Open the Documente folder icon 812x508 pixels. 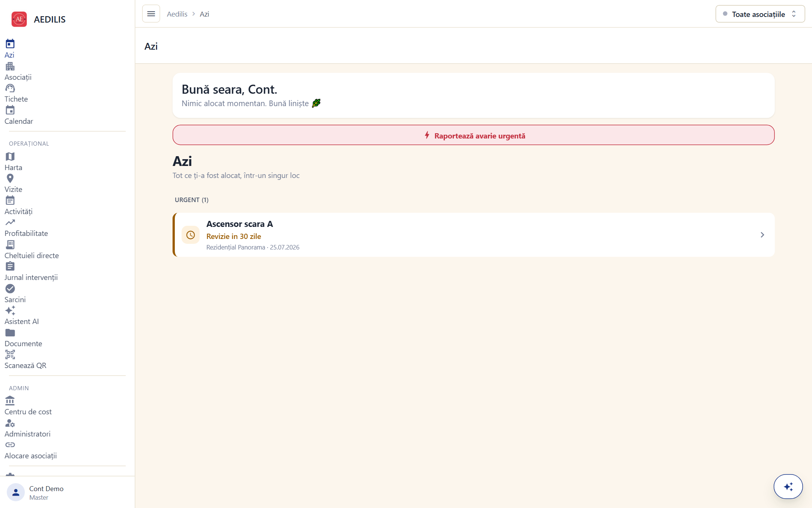10,333
